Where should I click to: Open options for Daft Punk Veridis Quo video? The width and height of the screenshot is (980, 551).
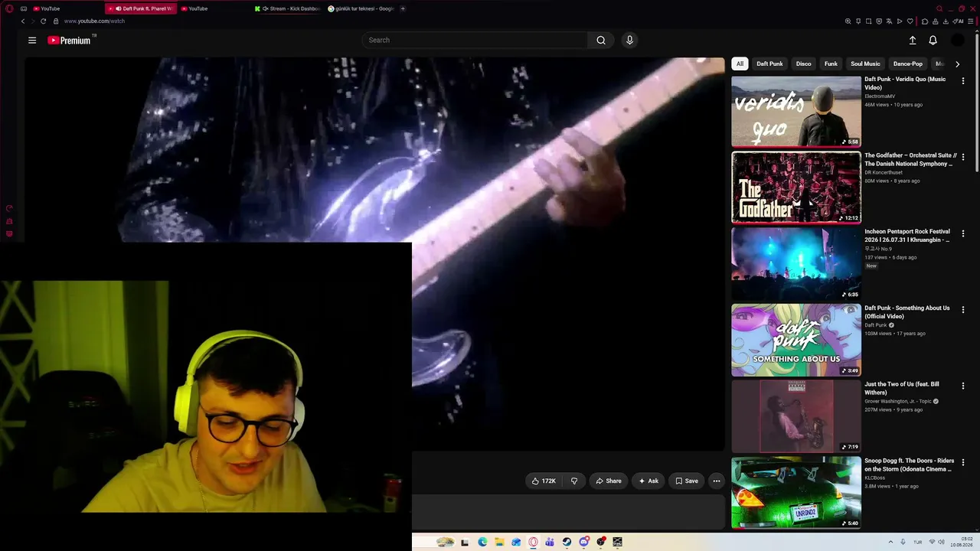point(963,80)
